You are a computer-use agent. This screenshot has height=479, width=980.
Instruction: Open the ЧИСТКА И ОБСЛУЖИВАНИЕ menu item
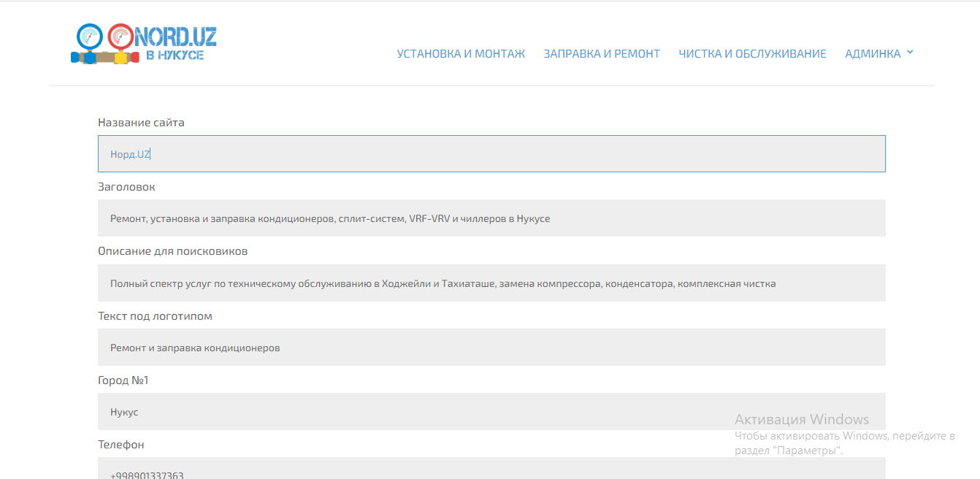coord(752,53)
